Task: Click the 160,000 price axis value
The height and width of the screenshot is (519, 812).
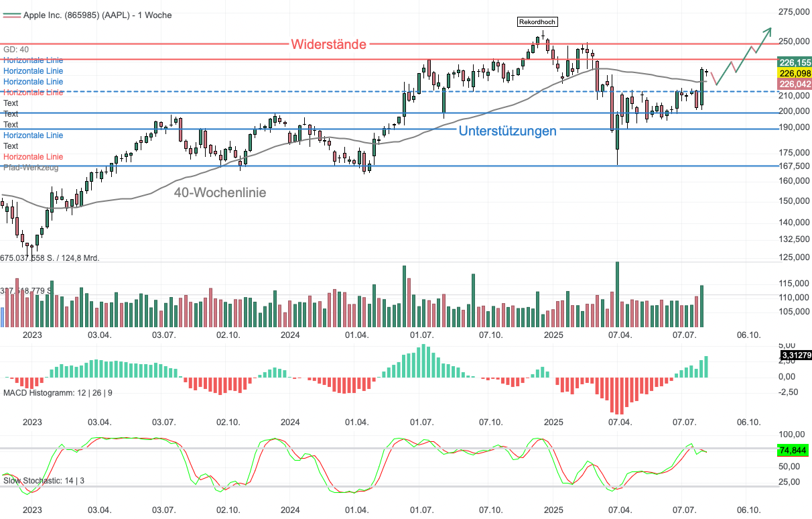Action: click(x=794, y=180)
